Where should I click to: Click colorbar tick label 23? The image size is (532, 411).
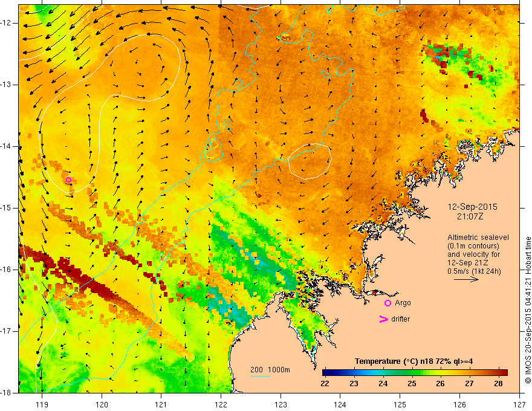click(x=354, y=384)
